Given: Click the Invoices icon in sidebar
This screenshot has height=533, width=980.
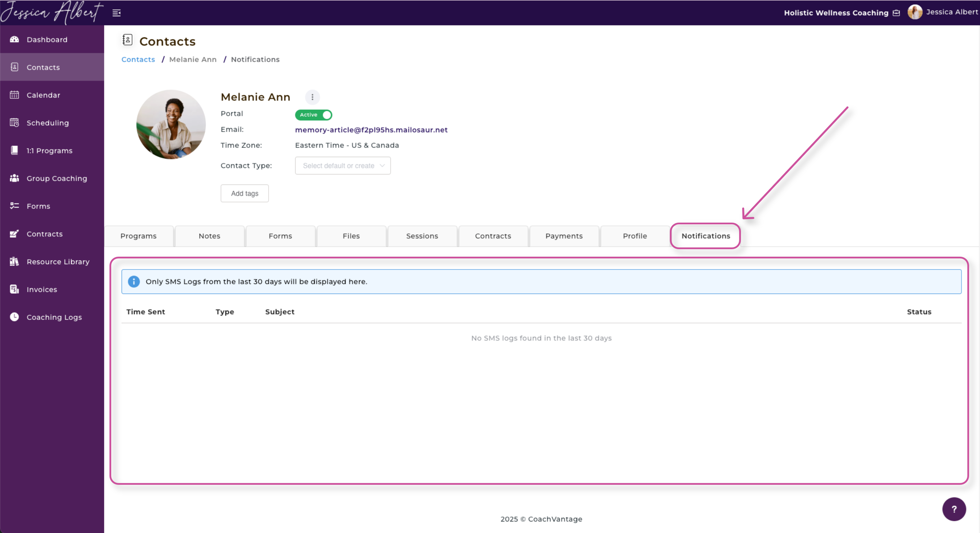Looking at the screenshot, I should (x=14, y=289).
